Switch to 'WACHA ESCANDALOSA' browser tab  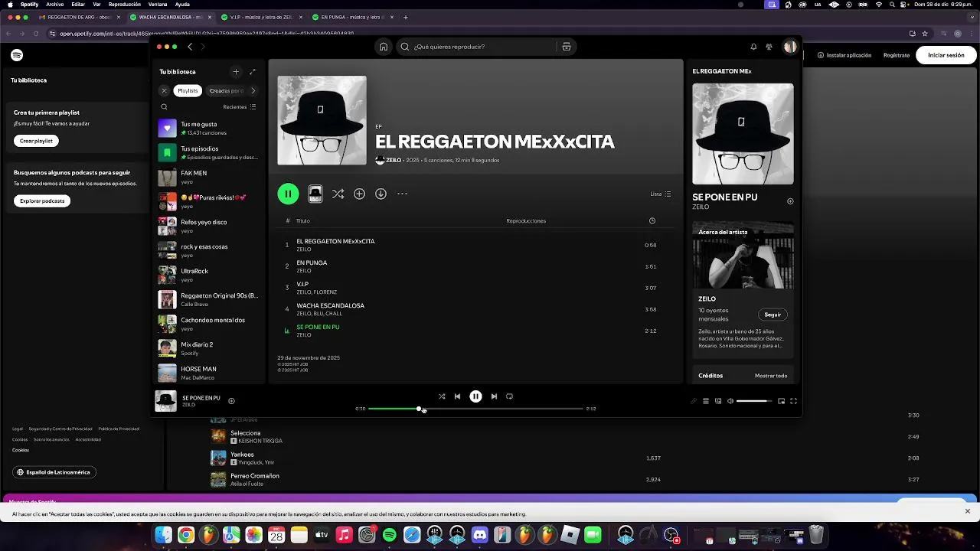[x=171, y=17]
